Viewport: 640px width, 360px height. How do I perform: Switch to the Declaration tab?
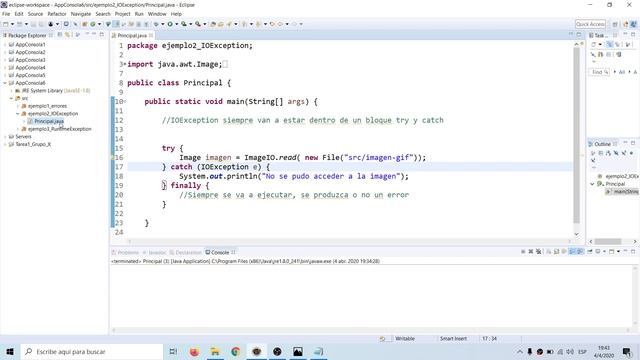click(186, 252)
